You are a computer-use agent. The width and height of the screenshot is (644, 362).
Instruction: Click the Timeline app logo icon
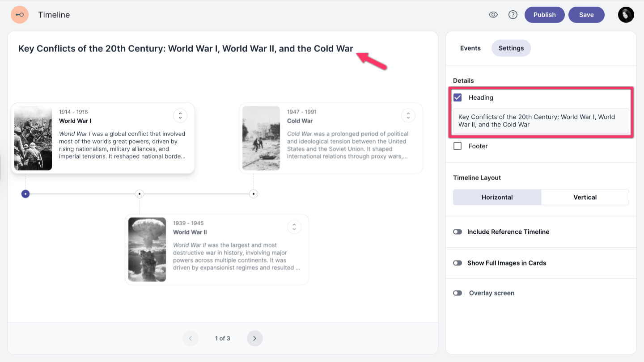tap(20, 15)
